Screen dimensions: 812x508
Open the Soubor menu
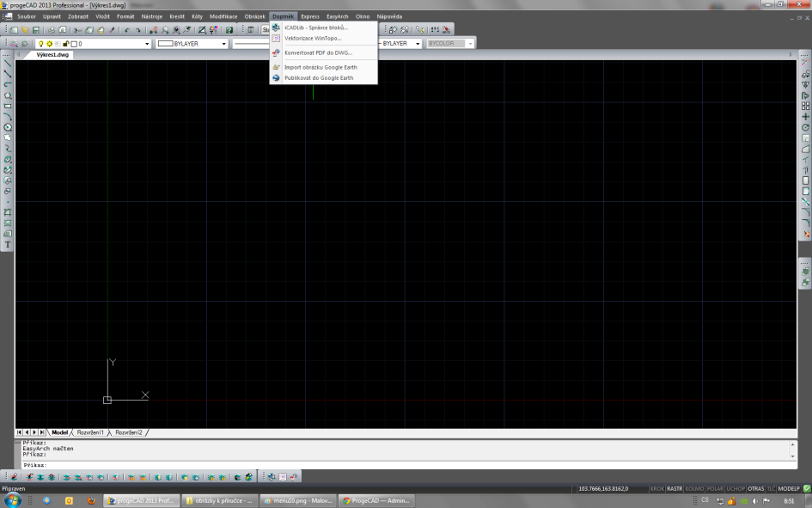(x=27, y=16)
